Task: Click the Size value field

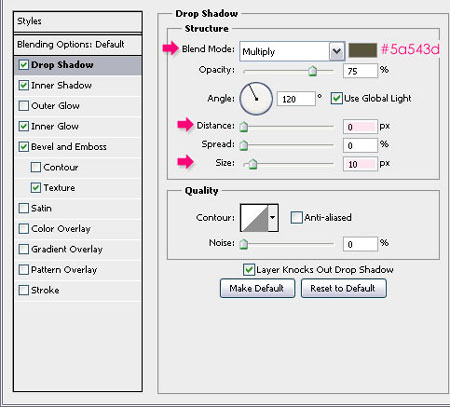Action: (360, 164)
